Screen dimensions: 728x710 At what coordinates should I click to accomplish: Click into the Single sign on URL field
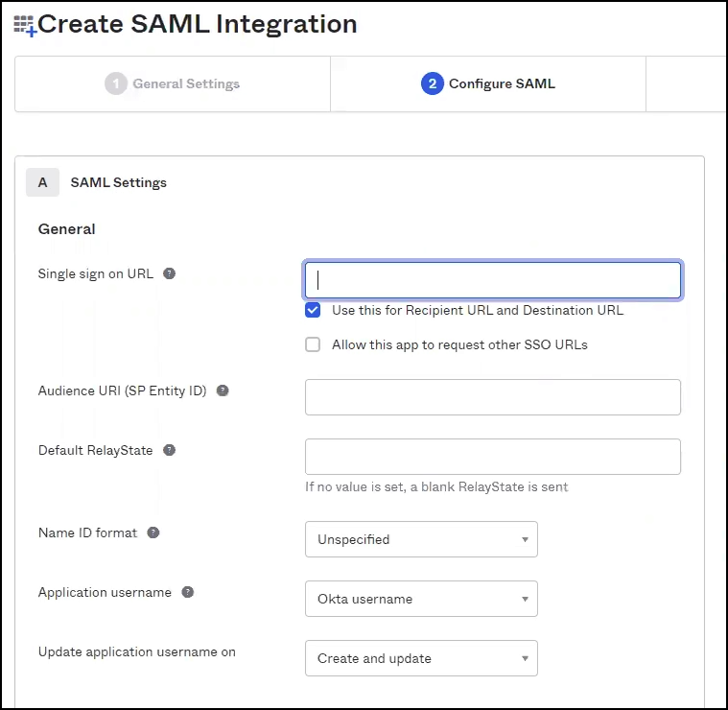click(493, 280)
